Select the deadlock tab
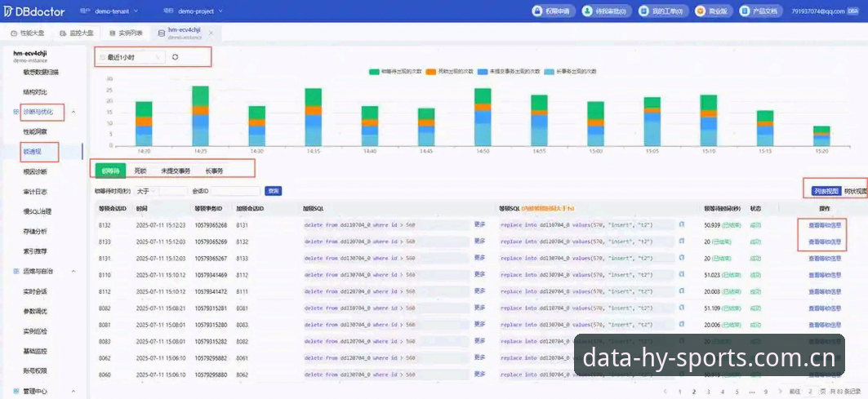 pyautogui.click(x=140, y=171)
